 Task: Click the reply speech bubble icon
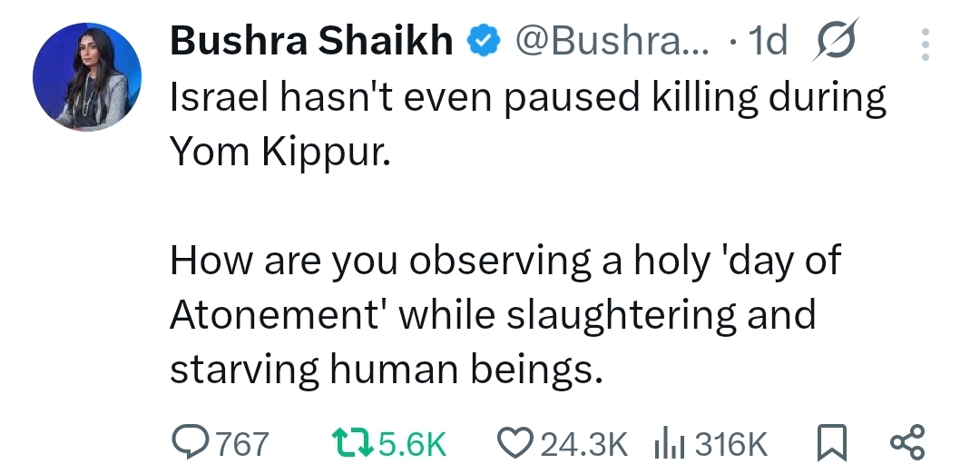click(x=189, y=443)
